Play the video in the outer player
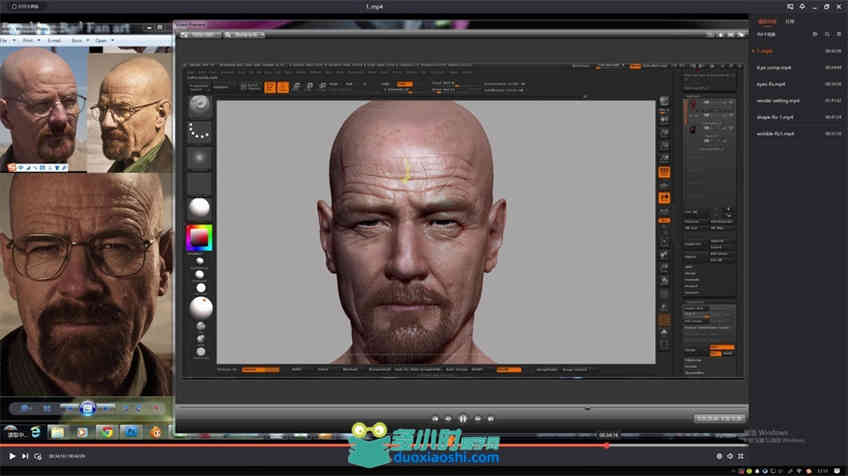Viewport: 848px width, 476px height. coord(12,456)
